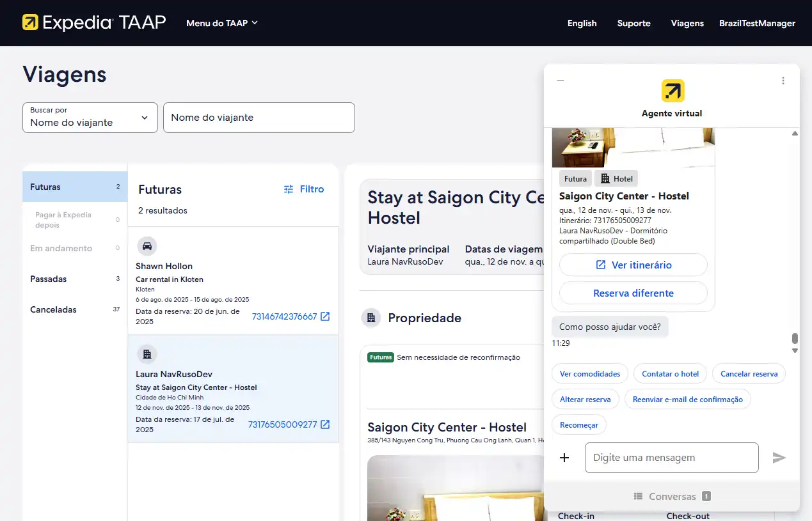The width and height of the screenshot is (812, 521).
Task: Click the chat scrollbar up arrow
Action: (x=795, y=133)
